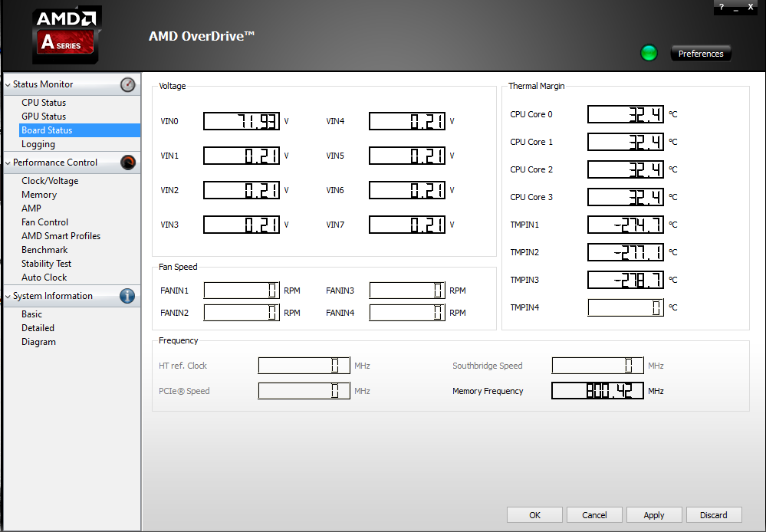766x532 pixels.
Task: Click the CPU Core 1 label
Action: tap(531, 142)
